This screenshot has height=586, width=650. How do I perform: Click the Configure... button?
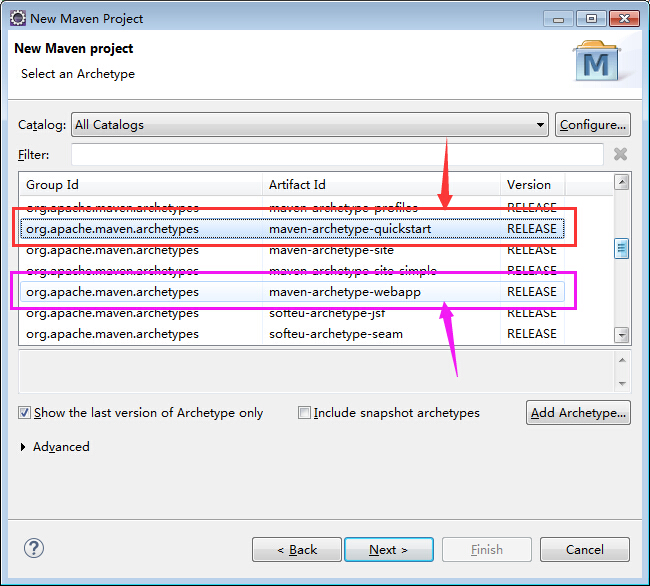coord(593,125)
